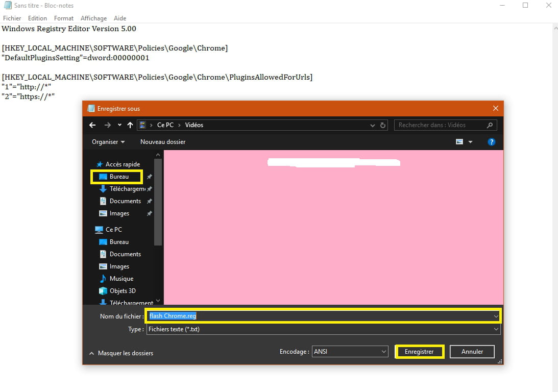Select Musique folder in sidebar

point(121,279)
